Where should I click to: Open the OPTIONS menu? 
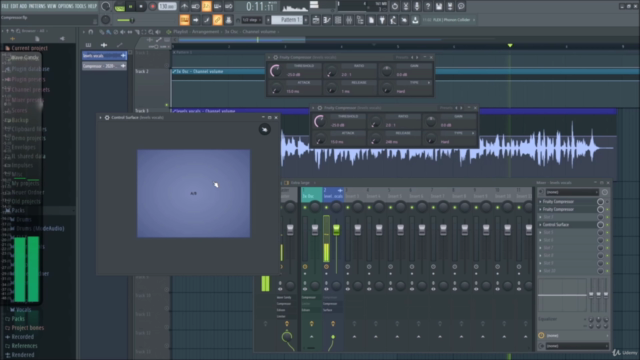(66, 6)
